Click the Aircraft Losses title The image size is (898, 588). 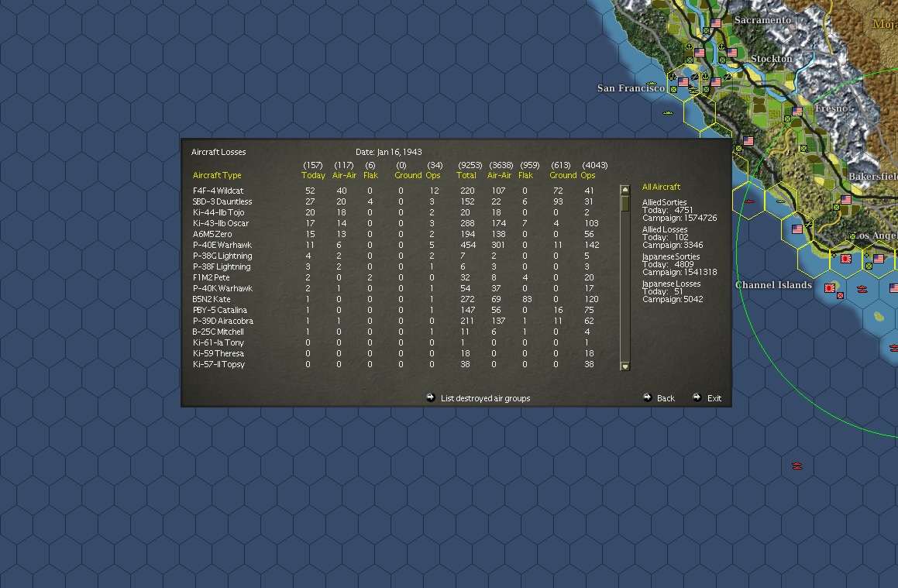click(218, 152)
